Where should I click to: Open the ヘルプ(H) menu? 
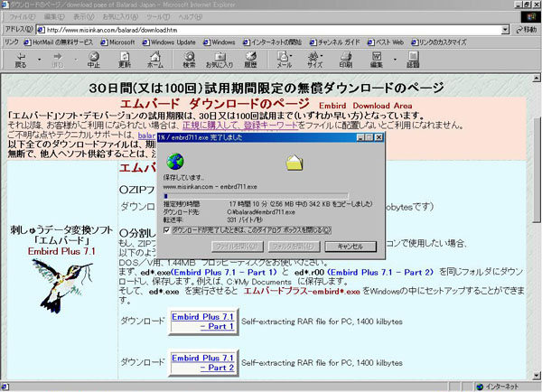190,17
